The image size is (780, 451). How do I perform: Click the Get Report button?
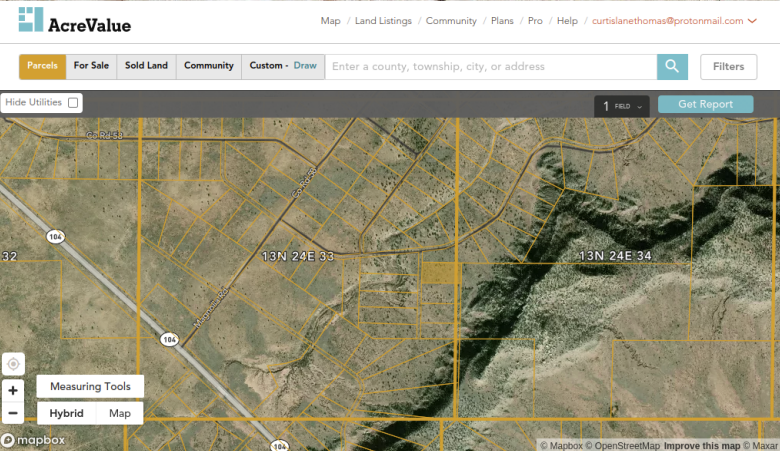(x=705, y=104)
